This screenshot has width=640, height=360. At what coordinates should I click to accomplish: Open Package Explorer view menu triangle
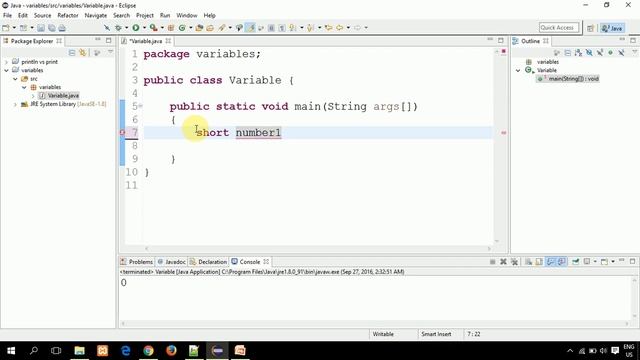(110, 52)
